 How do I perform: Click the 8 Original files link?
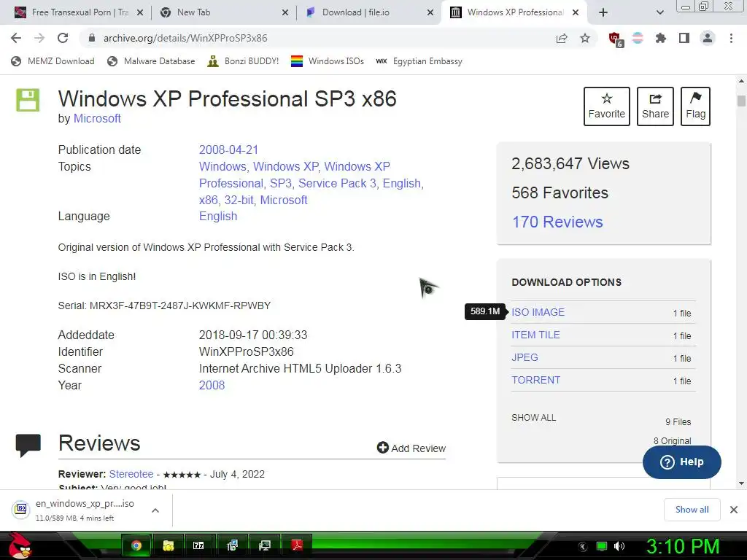pyautogui.click(x=672, y=440)
